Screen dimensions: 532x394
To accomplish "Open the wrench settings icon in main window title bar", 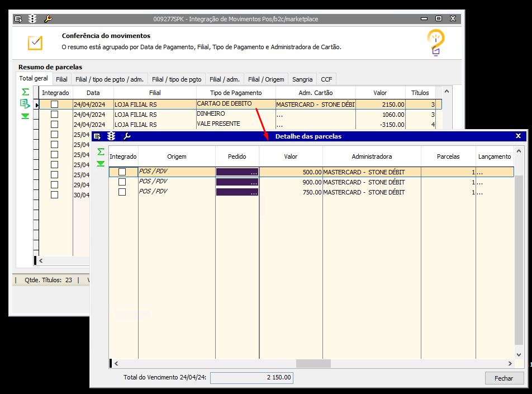I will coord(48,19).
